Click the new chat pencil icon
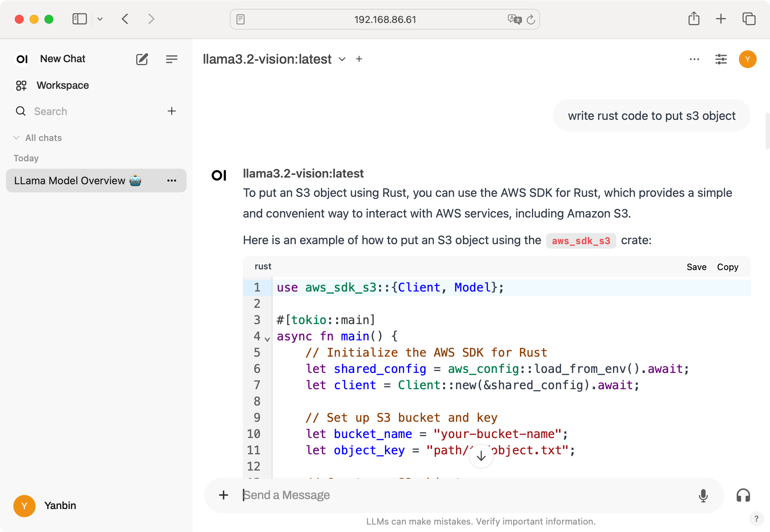Image resolution: width=770 pixels, height=532 pixels. 142,59
